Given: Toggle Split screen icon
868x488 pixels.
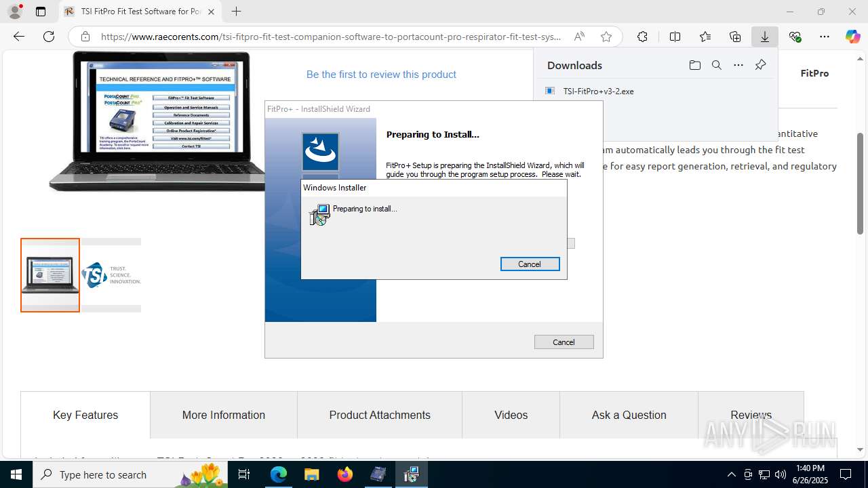Looking at the screenshot, I should coord(675,37).
